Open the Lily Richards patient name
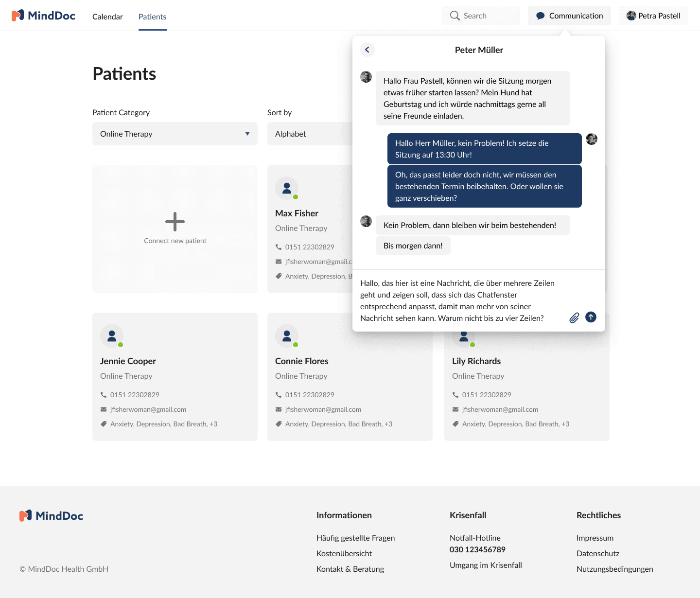The image size is (700, 598). coord(476,361)
